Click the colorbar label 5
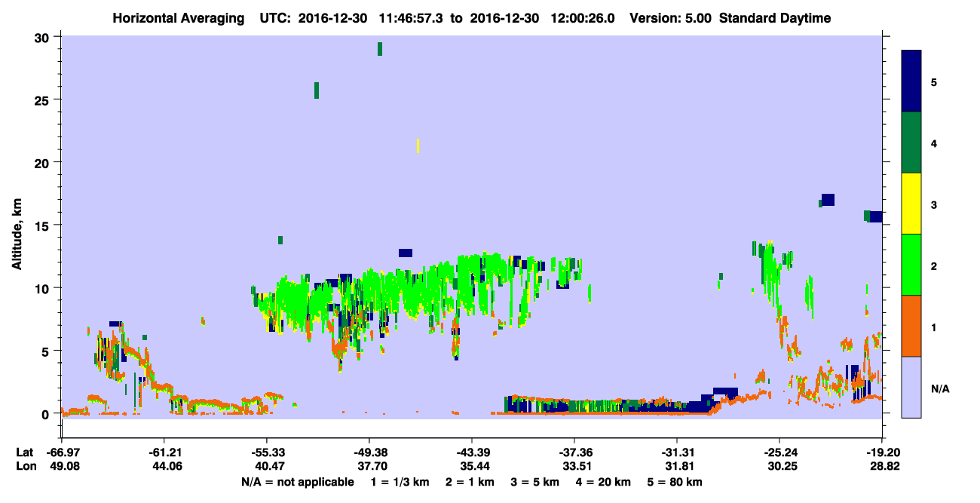 tap(934, 81)
